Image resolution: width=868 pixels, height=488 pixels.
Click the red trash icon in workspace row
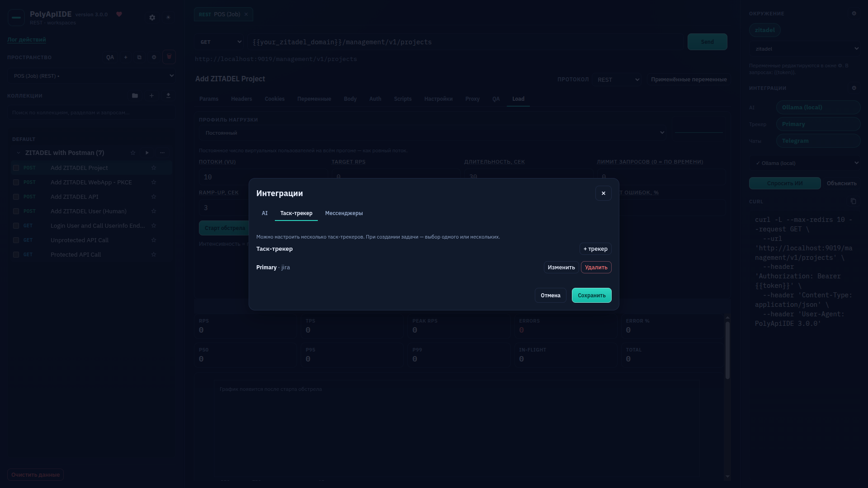[x=169, y=57]
